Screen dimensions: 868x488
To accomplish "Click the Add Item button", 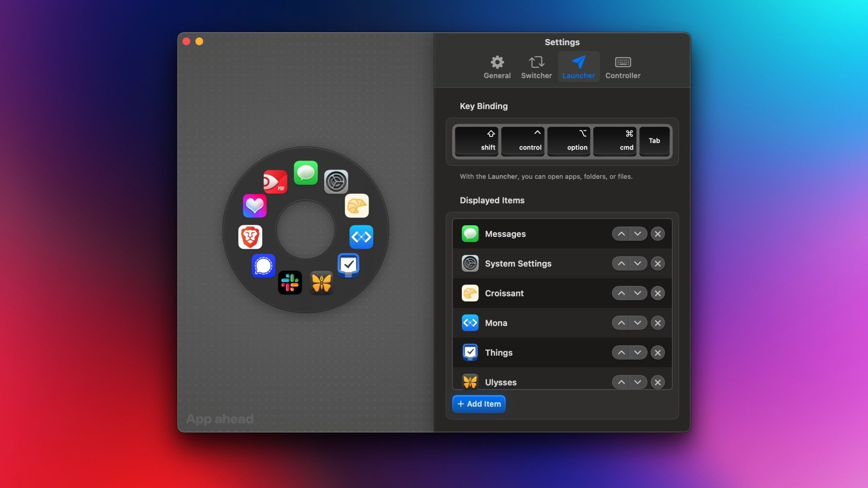I will point(479,404).
